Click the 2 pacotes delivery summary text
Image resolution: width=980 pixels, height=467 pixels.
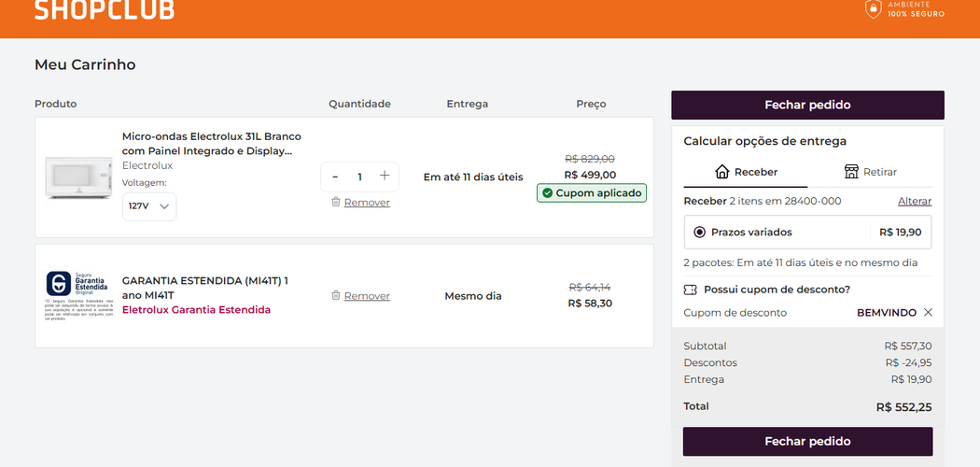coord(801,262)
